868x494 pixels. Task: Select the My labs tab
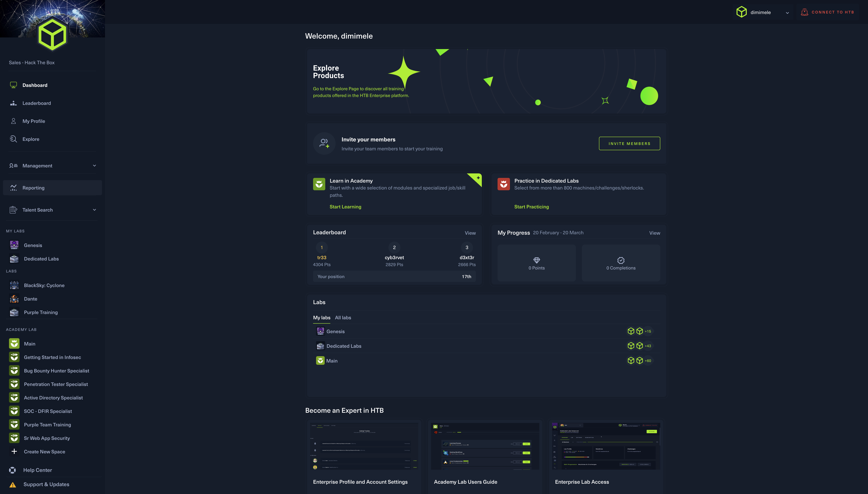click(321, 318)
